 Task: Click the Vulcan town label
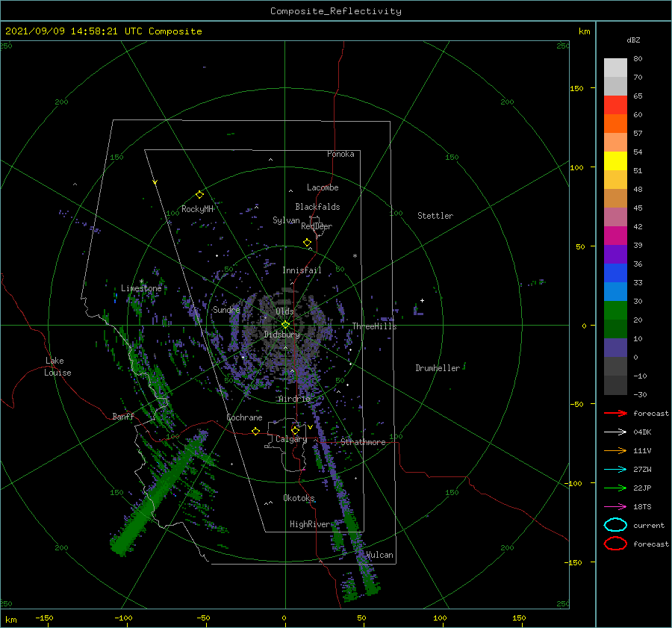379,555
